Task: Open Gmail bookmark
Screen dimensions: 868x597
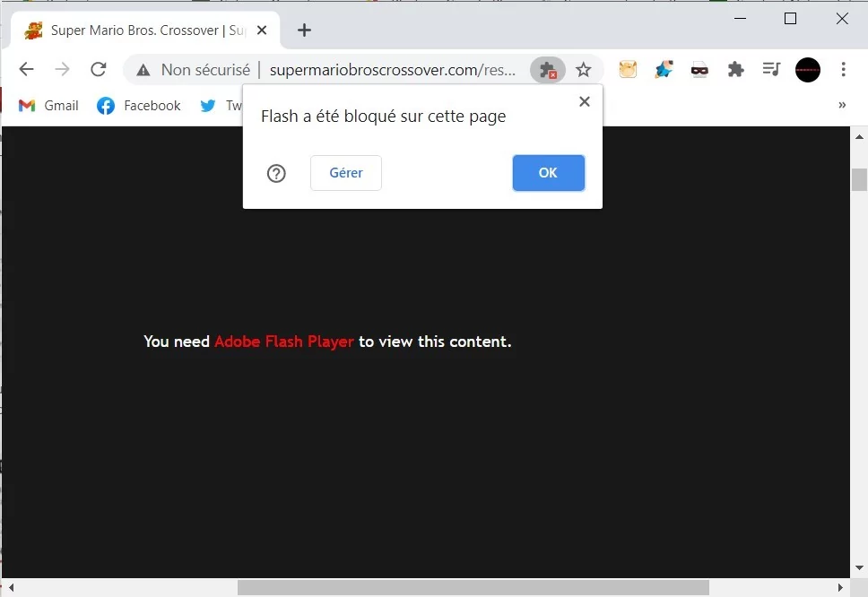Action: [x=48, y=105]
